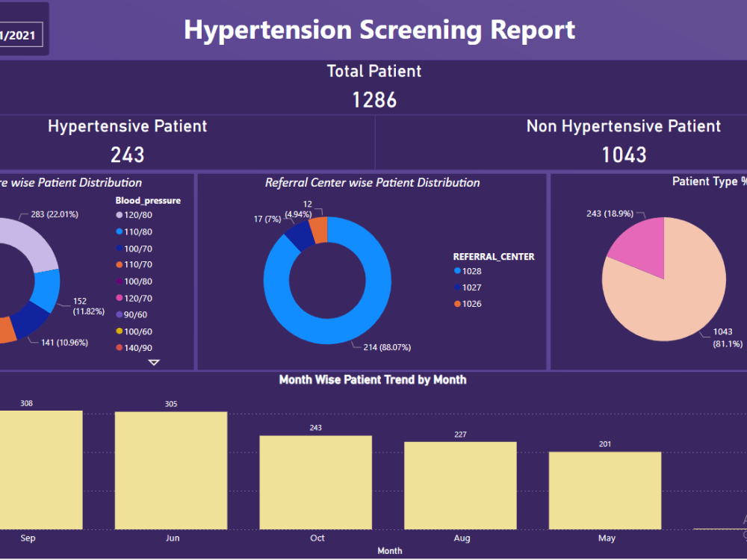Select the Jun bar showing 305 patients
747x560 pixels.
[x=171, y=470]
